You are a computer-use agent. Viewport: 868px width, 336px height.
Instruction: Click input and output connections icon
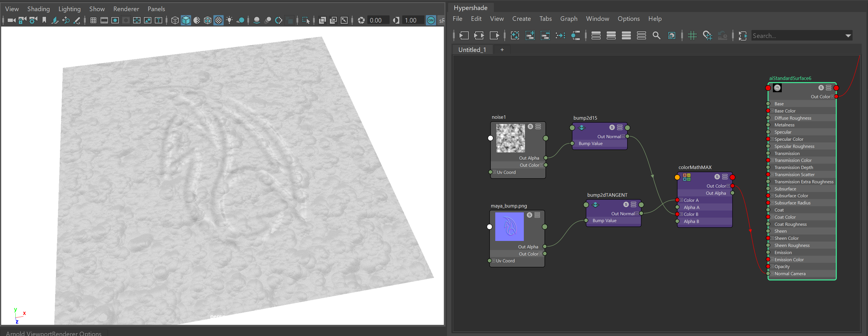click(479, 36)
